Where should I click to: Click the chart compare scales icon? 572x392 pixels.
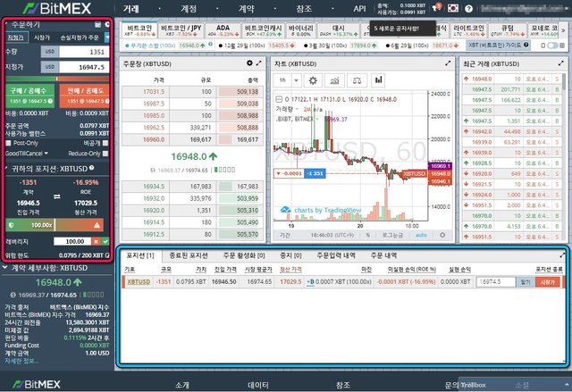click(357, 80)
